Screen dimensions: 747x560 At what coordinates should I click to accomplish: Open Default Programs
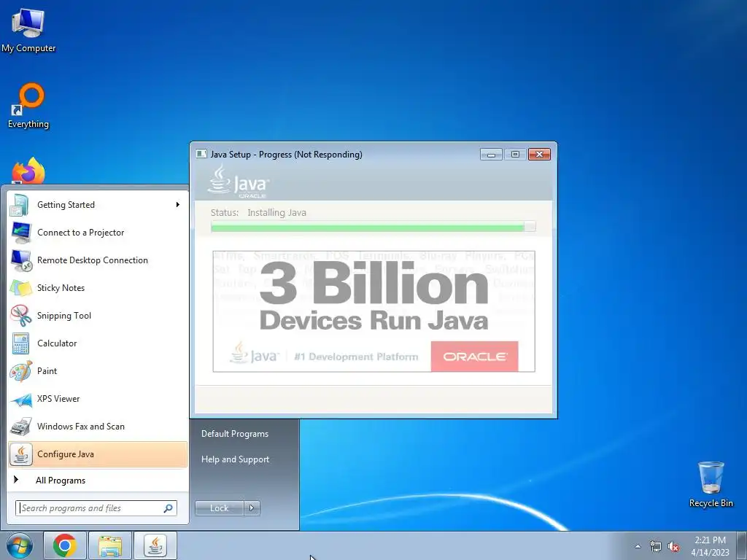click(x=235, y=434)
